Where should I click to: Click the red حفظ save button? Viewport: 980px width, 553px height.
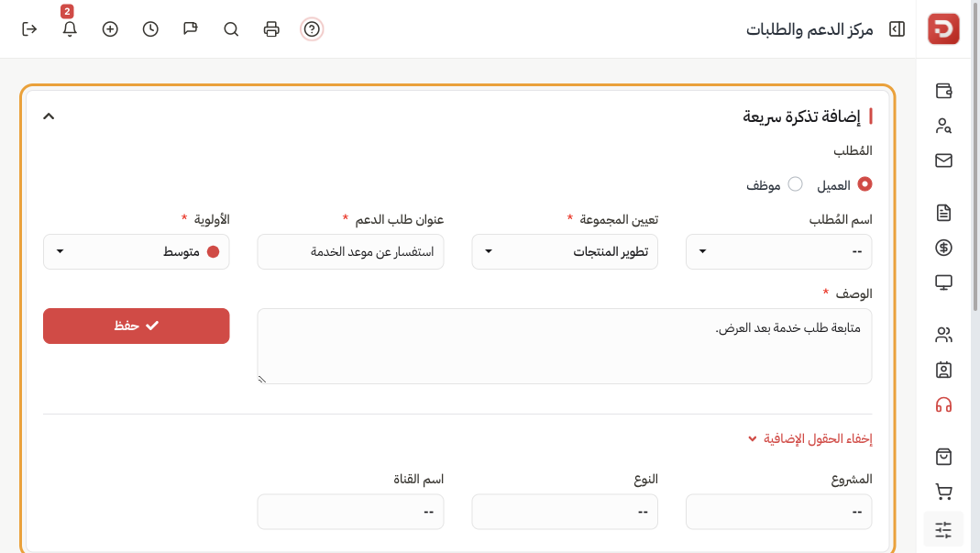(137, 326)
